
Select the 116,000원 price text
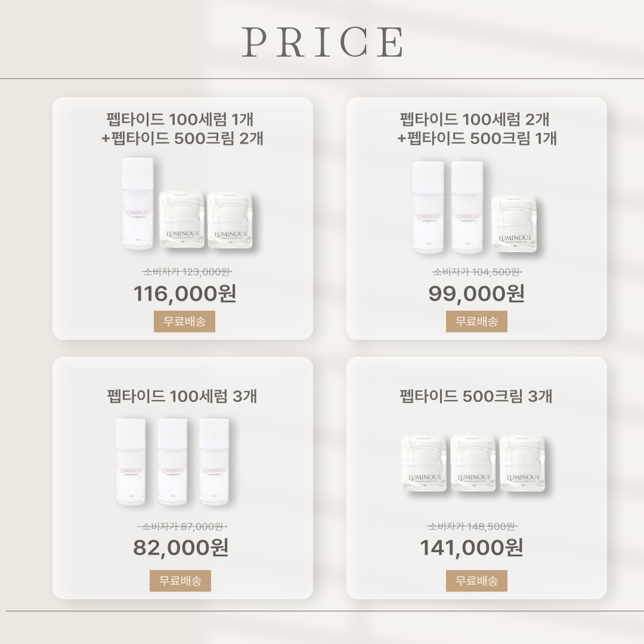[x=185, y=293]
